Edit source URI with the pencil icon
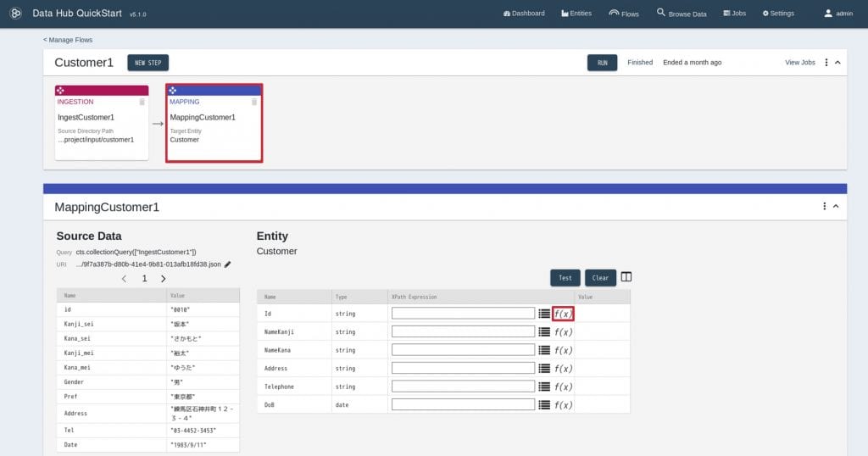The image size is (868, 456). 228,264
